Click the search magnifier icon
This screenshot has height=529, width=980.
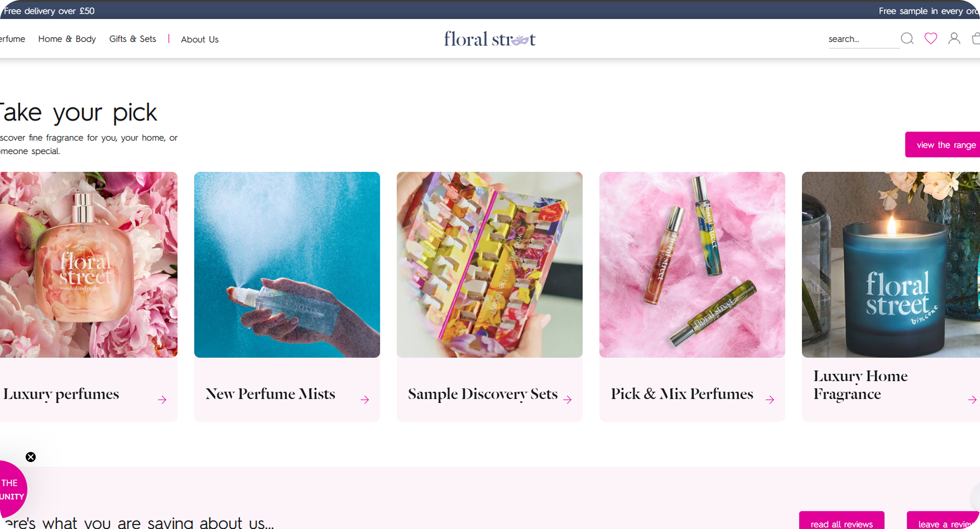click(x=907, y=38)
